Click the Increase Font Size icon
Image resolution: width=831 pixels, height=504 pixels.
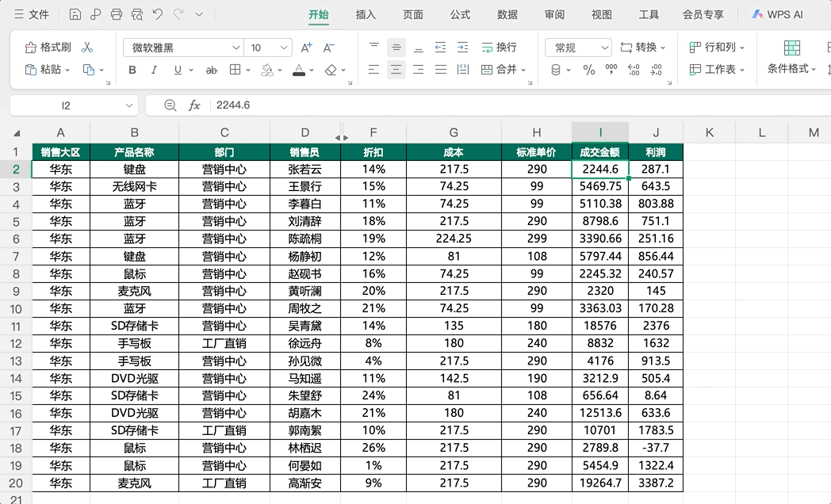tap(306, 48)
